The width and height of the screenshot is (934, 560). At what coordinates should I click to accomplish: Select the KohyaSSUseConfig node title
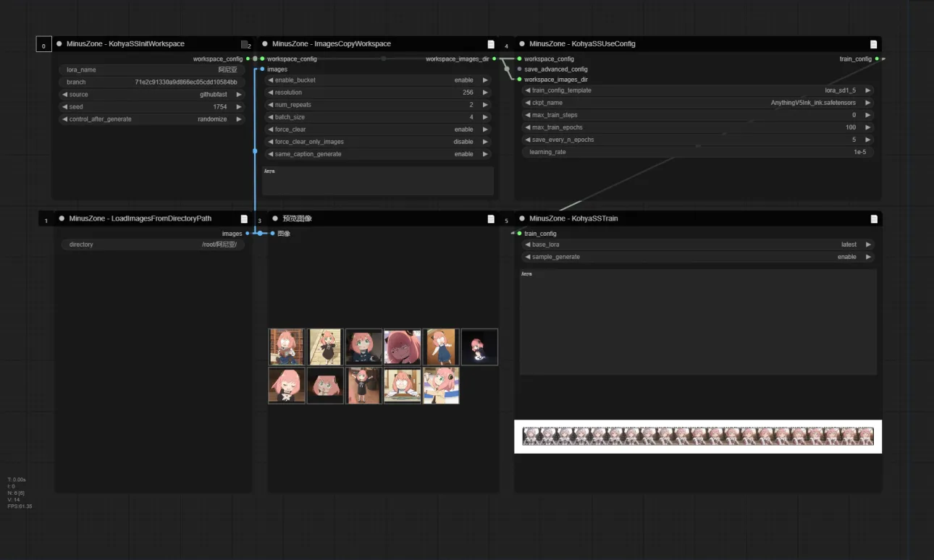(582, 44)
